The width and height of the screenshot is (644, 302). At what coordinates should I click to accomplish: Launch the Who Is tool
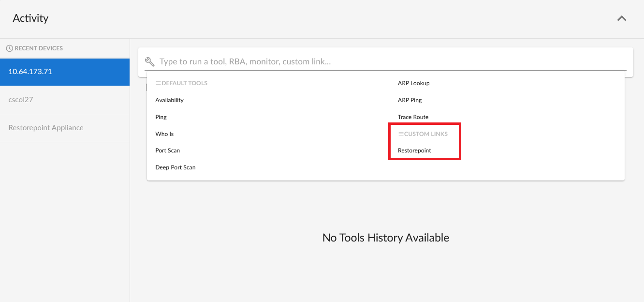[x=164, y=134]
